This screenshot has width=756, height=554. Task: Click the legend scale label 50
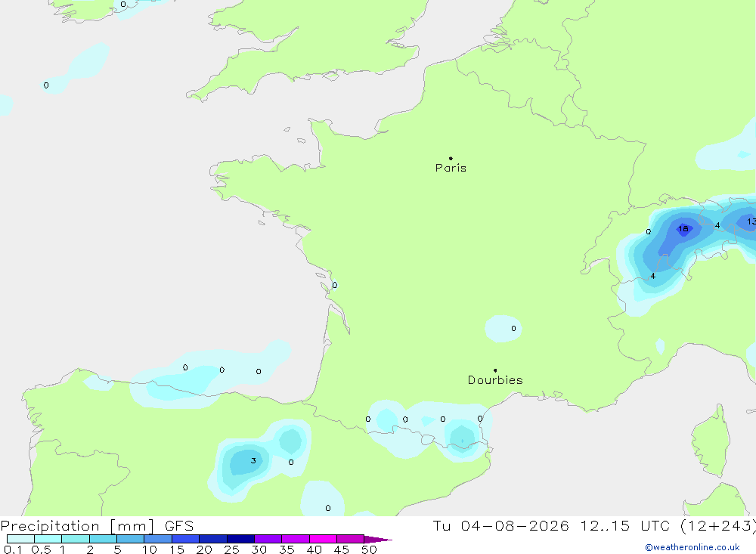pos(369,549)
